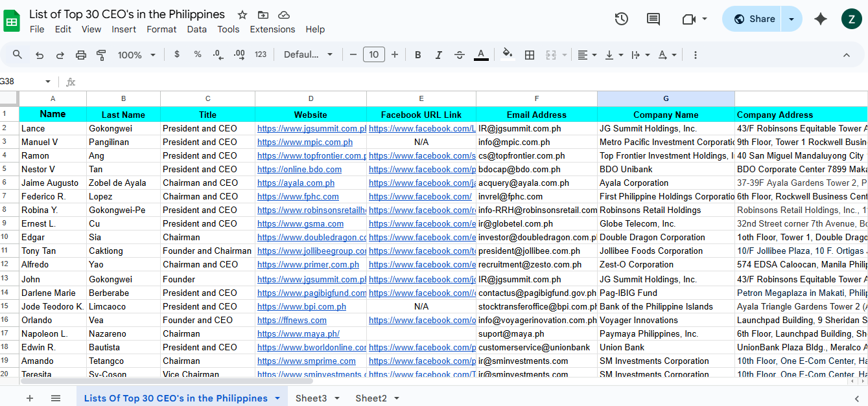Click the Share button
This screenshot has width=868, height=406.
tap(754, 19)
